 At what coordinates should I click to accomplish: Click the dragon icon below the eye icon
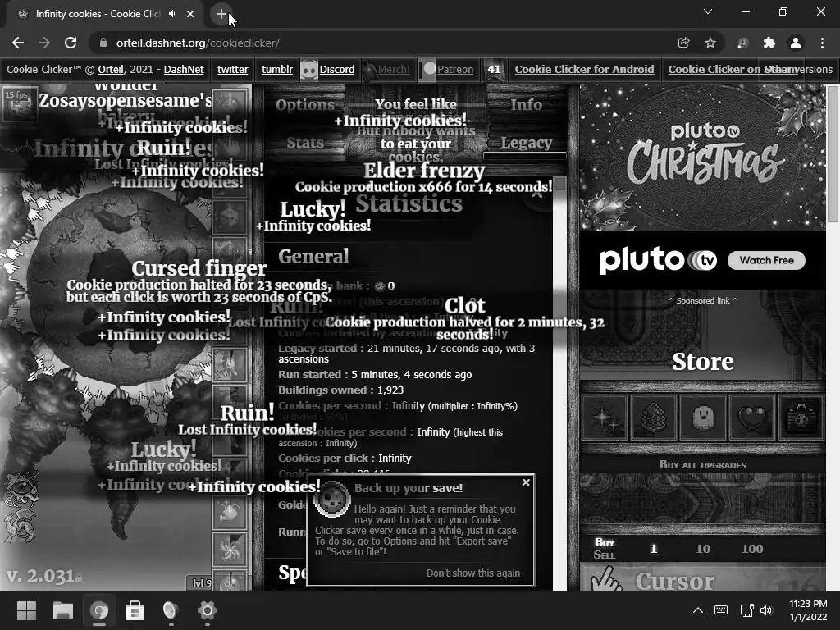pos(21,526)
